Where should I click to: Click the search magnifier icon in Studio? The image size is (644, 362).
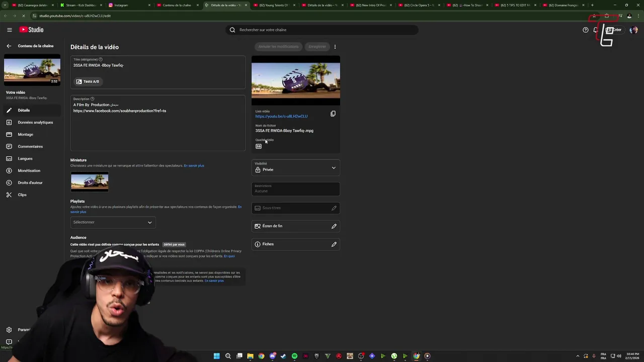(232, 30)
